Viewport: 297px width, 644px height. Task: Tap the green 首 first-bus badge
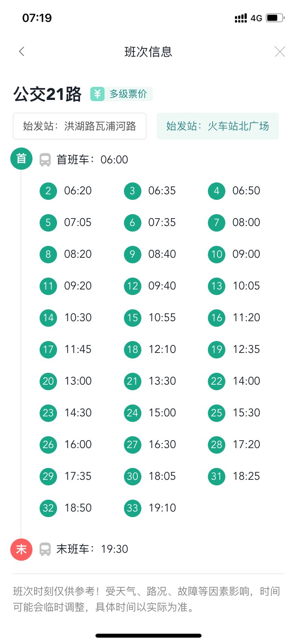21,159
